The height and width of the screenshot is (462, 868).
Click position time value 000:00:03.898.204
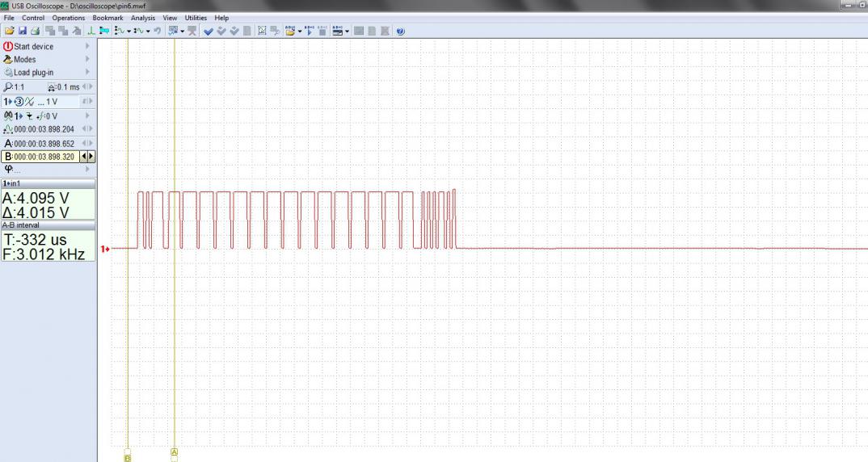[x=44, y=129]
